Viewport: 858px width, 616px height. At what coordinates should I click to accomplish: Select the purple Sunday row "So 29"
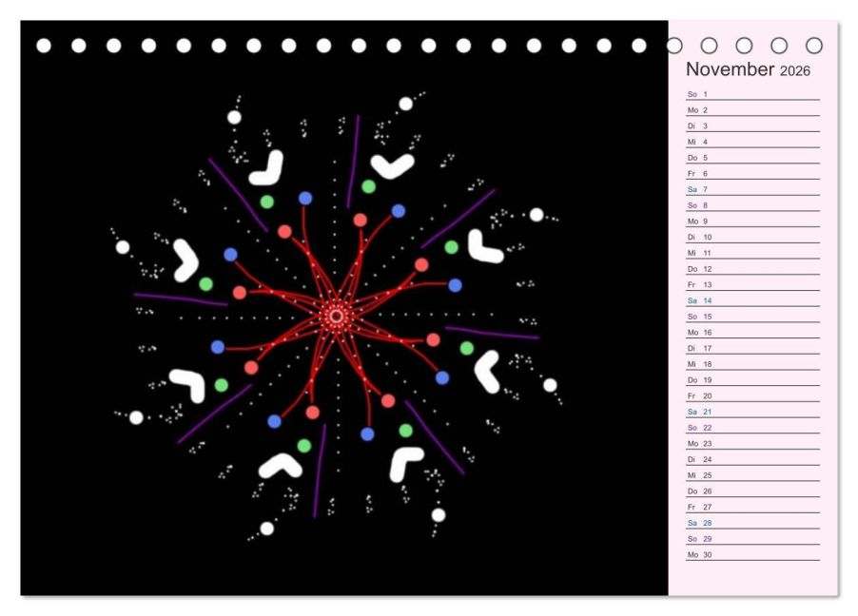(753, 538)
